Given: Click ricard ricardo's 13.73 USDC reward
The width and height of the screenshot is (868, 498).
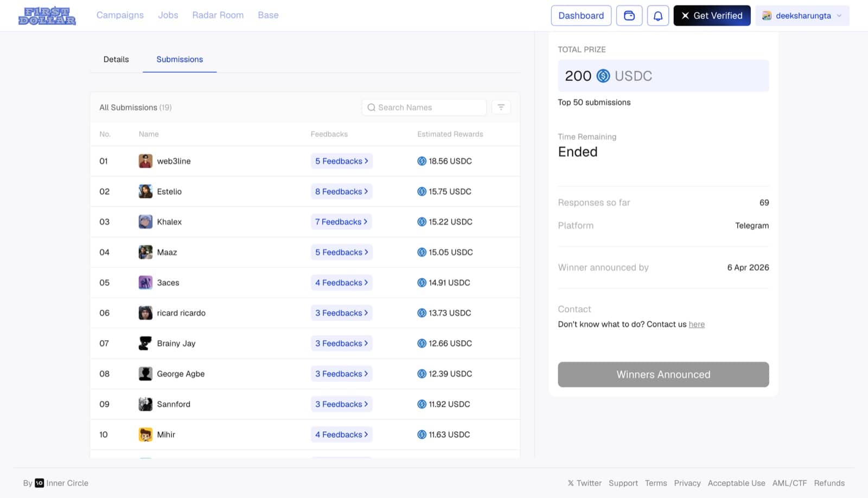Looking at the screenshot, I should point(444,313).
